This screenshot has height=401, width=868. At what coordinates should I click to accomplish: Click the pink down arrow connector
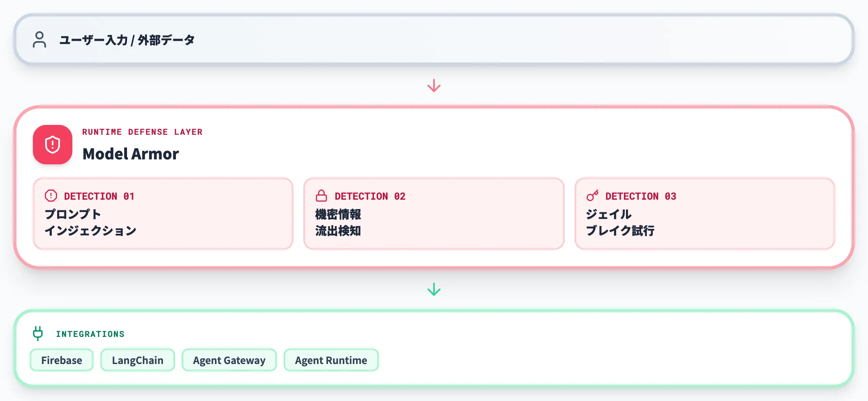[x=434, y=85]
